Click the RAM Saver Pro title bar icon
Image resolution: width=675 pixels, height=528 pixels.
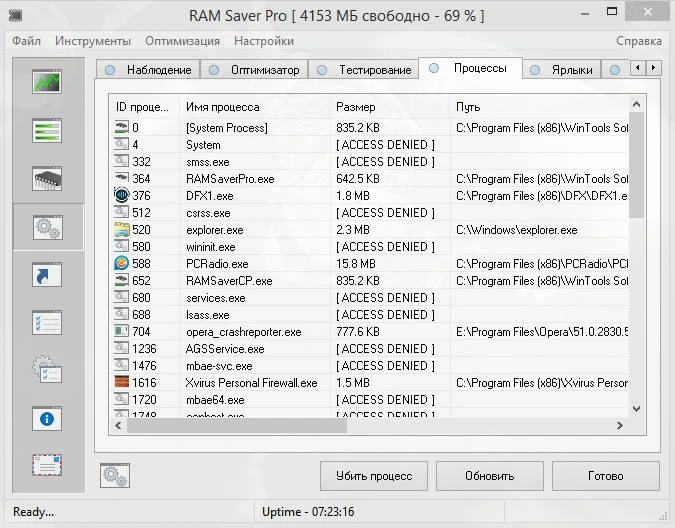15,16
